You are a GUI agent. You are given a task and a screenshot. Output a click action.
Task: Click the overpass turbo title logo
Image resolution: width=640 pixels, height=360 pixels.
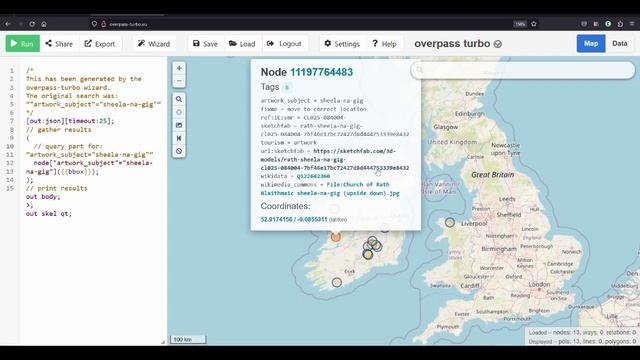pos(458,44)
